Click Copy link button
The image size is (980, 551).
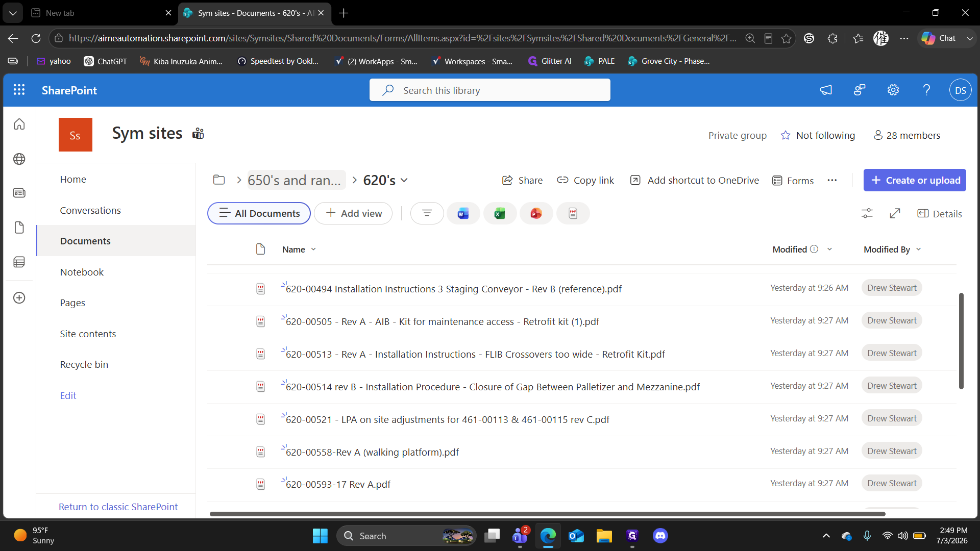click(x=585, y=180)
